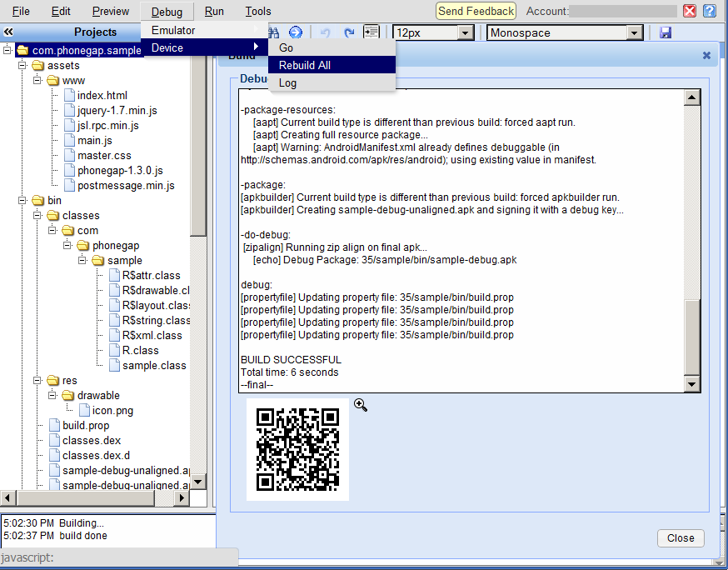728x570 pixels.
Task: Select R$attr.class in the tree
Action: (151, 276)
